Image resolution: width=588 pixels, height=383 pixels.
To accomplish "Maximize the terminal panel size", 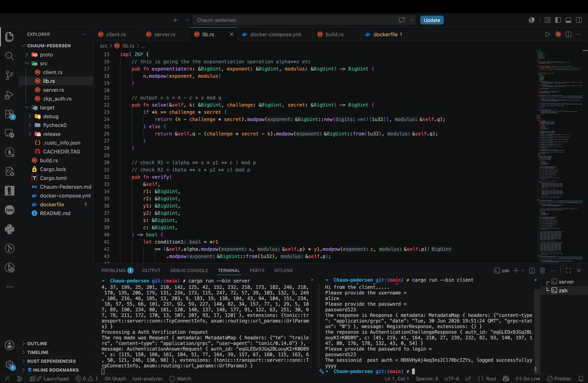I will [x=568, y=271].
